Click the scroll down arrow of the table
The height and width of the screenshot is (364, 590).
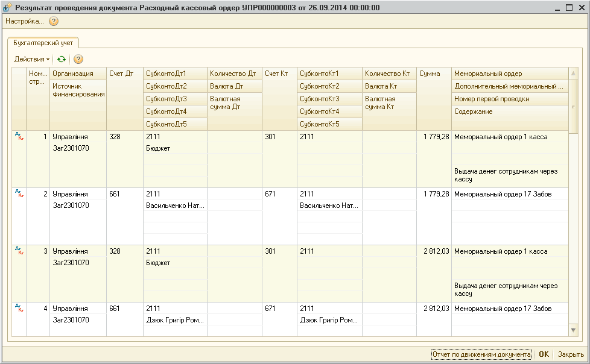[573, 330]
